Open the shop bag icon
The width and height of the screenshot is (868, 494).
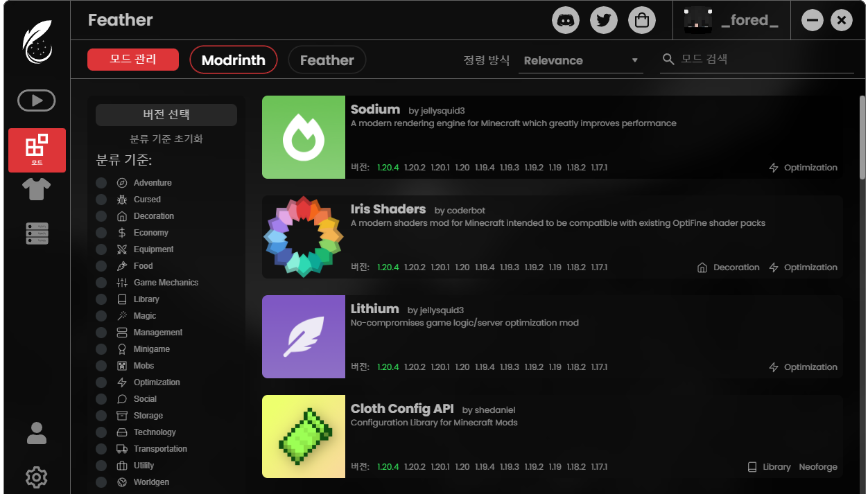642,20
